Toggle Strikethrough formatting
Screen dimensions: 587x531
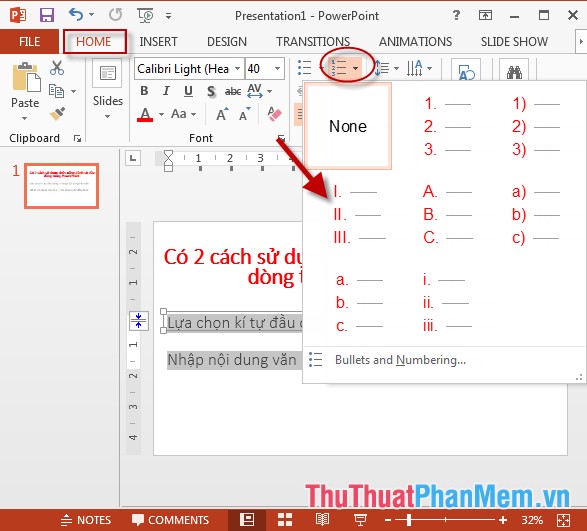point(232,91)
